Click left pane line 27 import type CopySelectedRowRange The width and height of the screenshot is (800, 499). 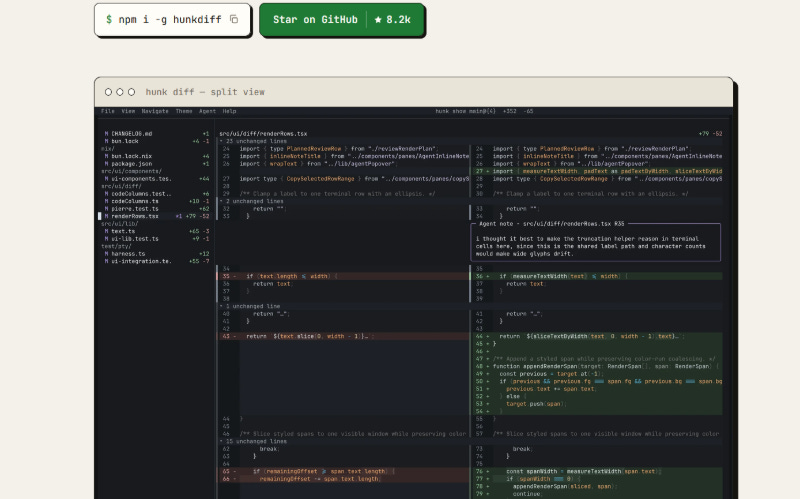click(x=343, y=179)
